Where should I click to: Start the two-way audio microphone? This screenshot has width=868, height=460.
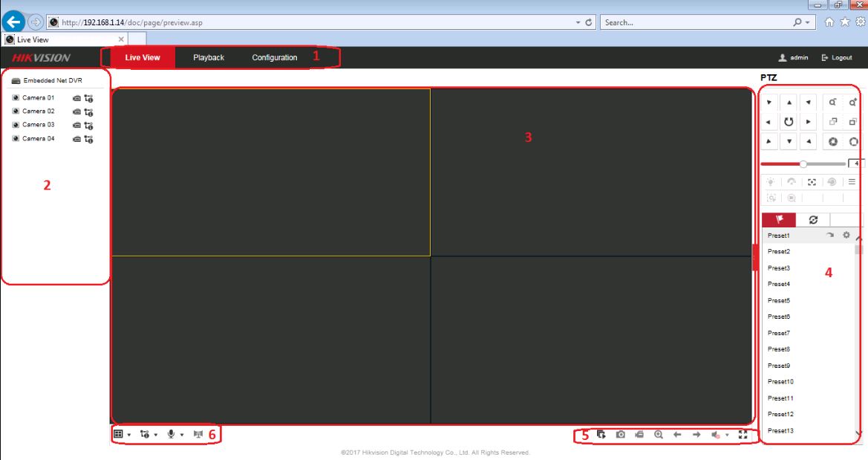[x=172, y=435]
